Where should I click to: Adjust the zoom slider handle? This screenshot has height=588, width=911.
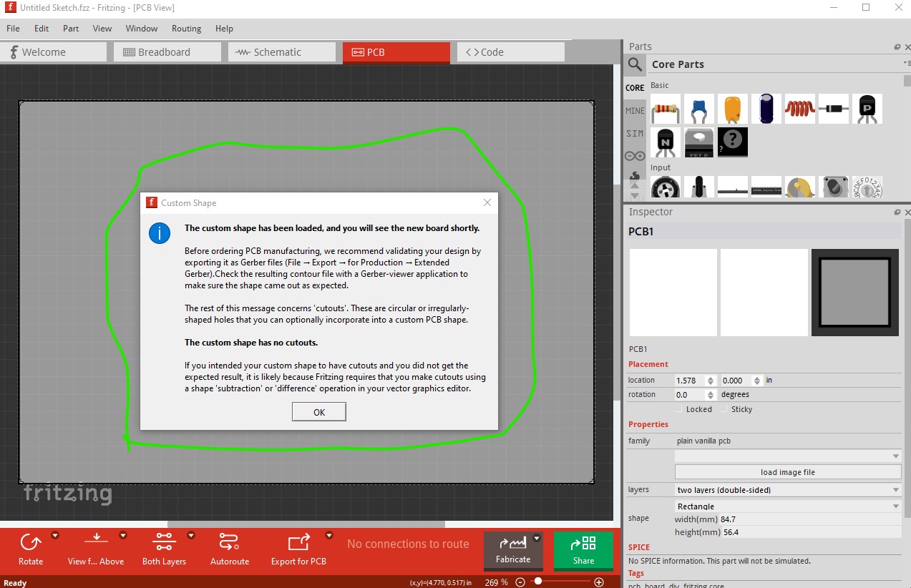(x=538, y=582)
